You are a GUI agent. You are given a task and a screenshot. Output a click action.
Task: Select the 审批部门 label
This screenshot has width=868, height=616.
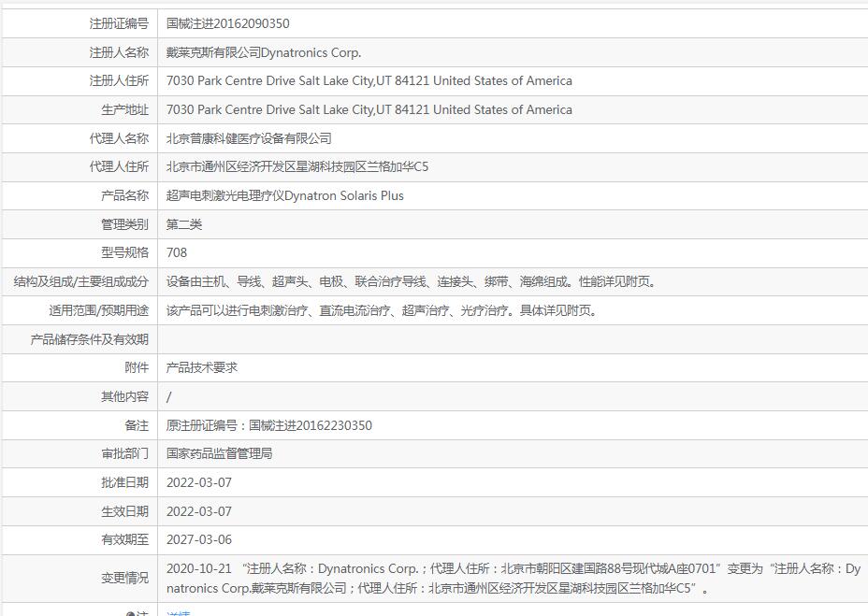coord(124,454)
